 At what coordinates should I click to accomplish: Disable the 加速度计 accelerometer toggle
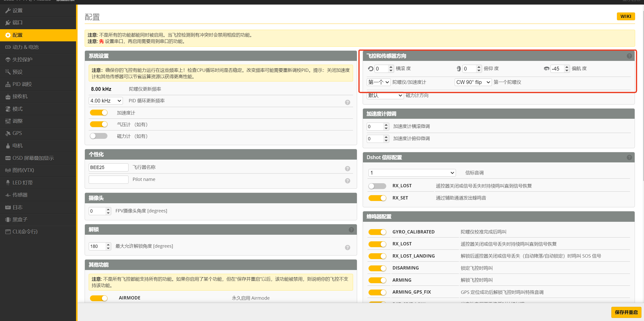[99, 113]
